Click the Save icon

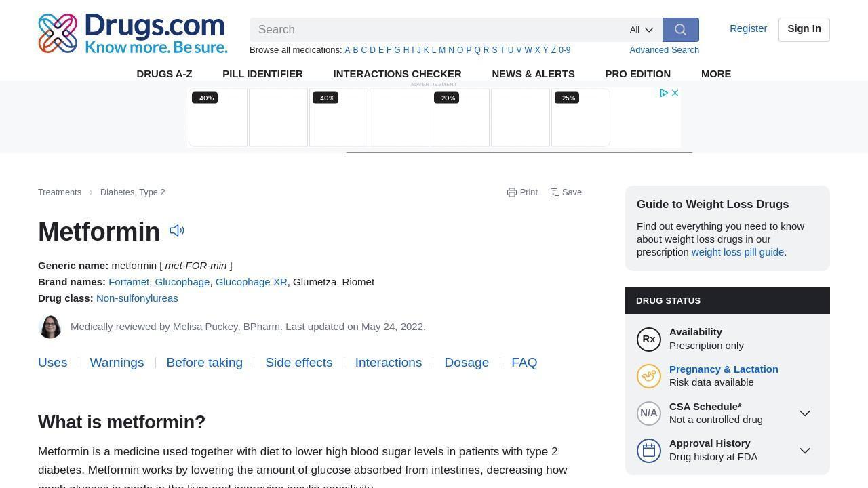[554, 192]
